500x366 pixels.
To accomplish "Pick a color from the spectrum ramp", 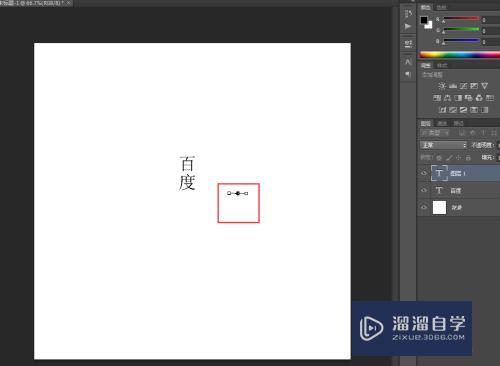I will point(460,55).
